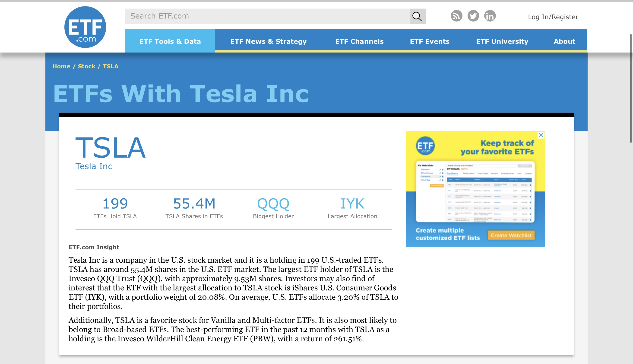633x364 pixels.
Task: Open the About menu
Action: click(x=564, y=41)
